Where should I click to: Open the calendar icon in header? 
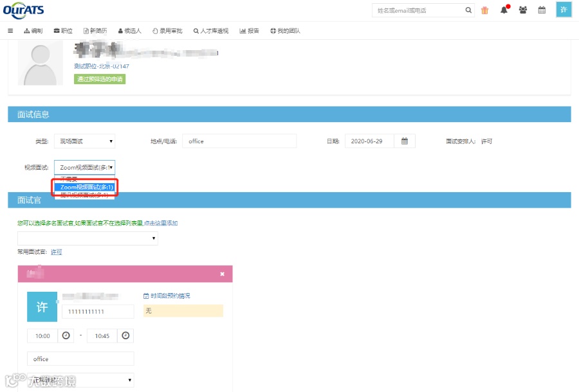point(542,10)
